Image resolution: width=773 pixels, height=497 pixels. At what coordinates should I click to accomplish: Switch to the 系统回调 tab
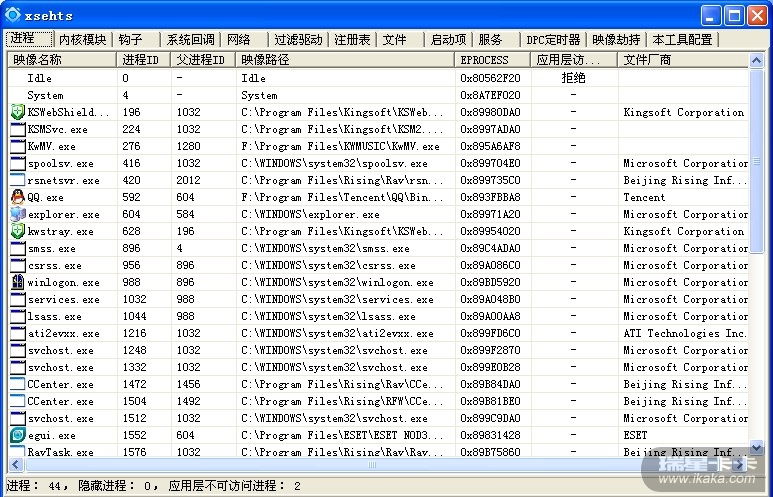(190, 40)
